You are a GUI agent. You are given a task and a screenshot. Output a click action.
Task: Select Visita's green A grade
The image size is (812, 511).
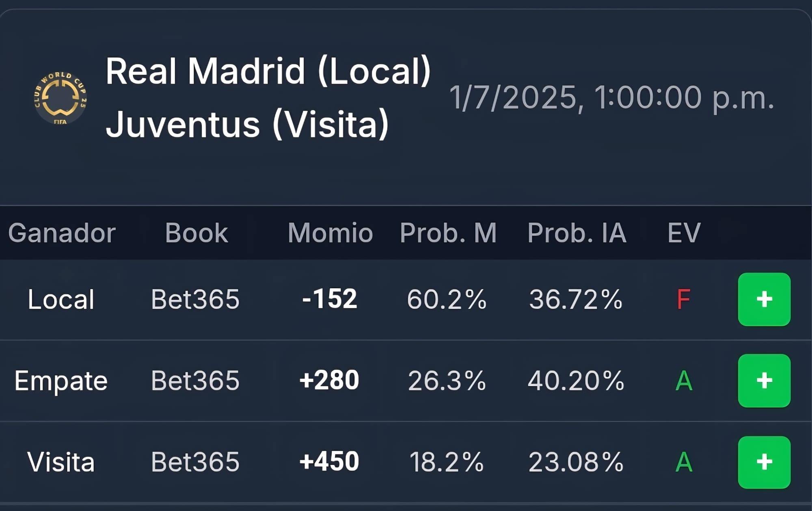[x=684, y=462]
